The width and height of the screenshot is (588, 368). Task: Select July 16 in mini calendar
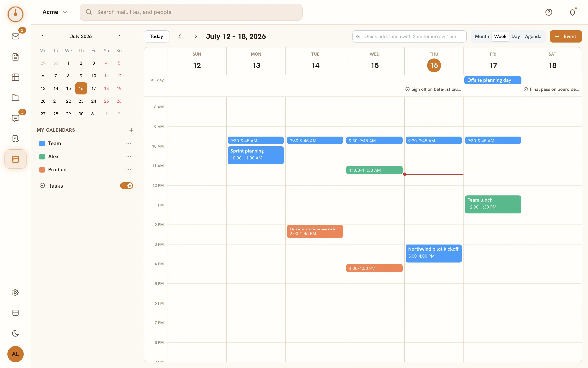[x=81, y=88]
